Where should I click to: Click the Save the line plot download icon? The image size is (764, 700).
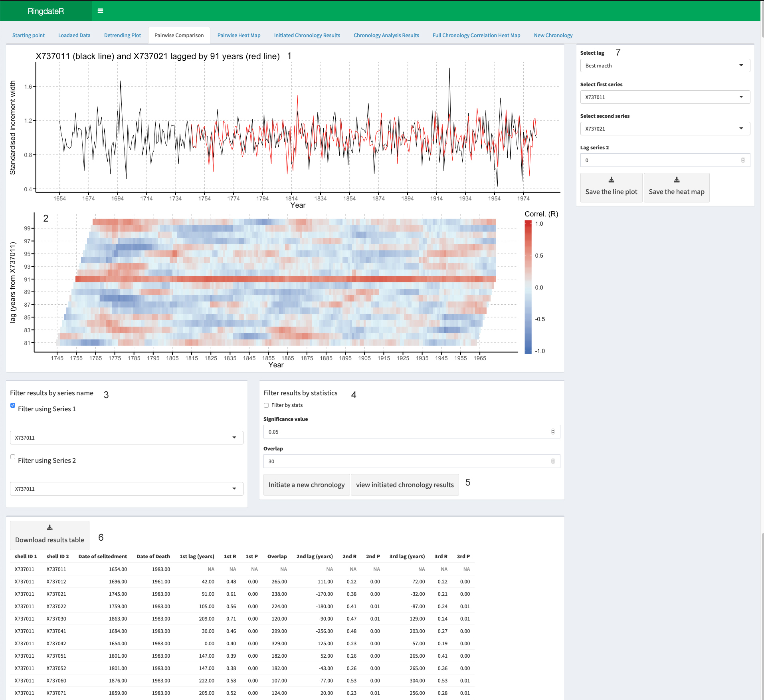pyautogui.click(x=611, y=180)
